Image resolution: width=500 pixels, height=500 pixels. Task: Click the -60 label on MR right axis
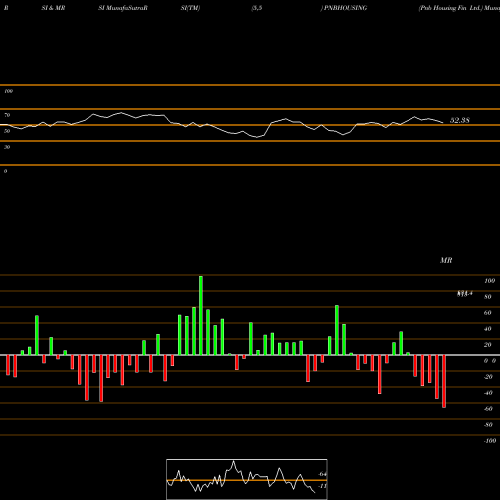pyautogui.click(x=488, y=409)
